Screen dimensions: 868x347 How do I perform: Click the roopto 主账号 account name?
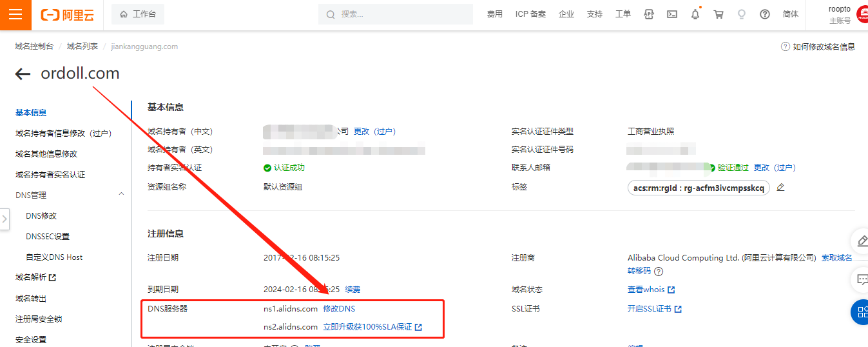[840, 14]
